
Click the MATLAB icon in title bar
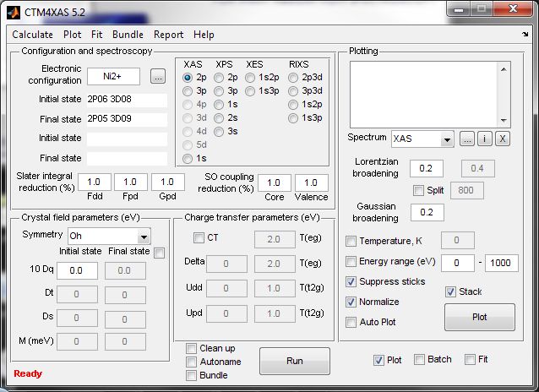coord(14,13)
